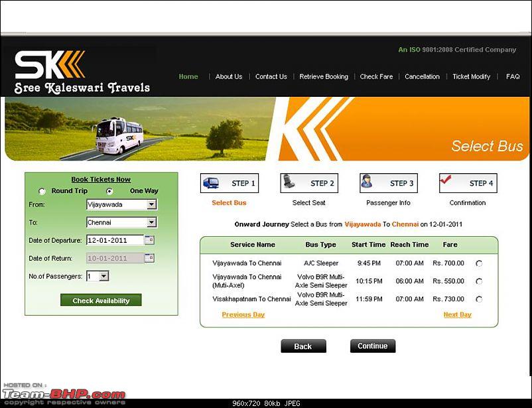Click the seat icon in Step 2
Viewport: 532px width, 408px height.
(289, 182)
